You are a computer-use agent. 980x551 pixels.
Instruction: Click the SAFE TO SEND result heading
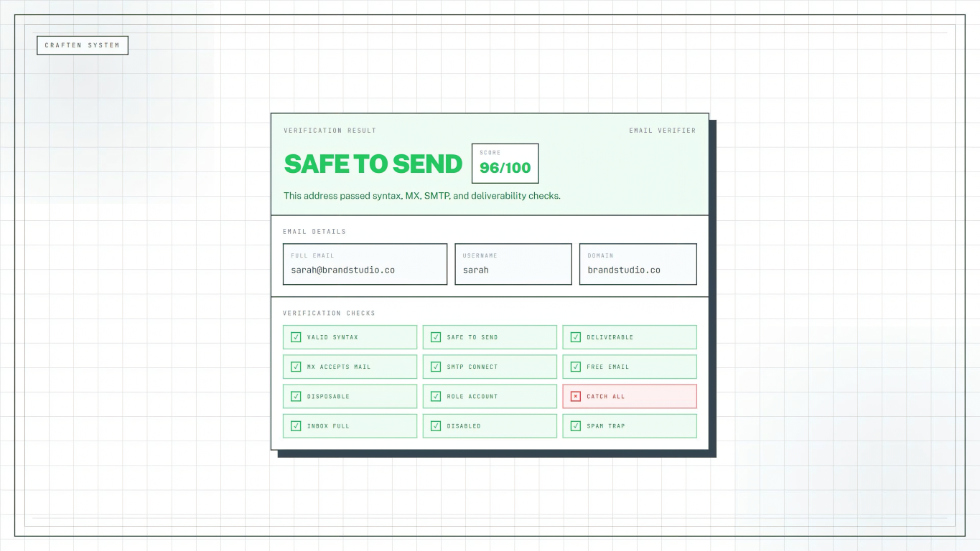coord(373,164)
